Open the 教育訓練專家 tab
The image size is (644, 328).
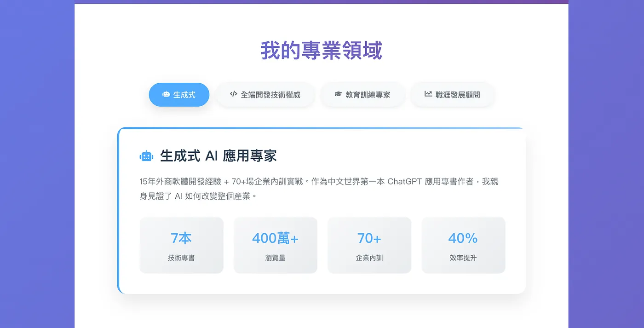362,95
